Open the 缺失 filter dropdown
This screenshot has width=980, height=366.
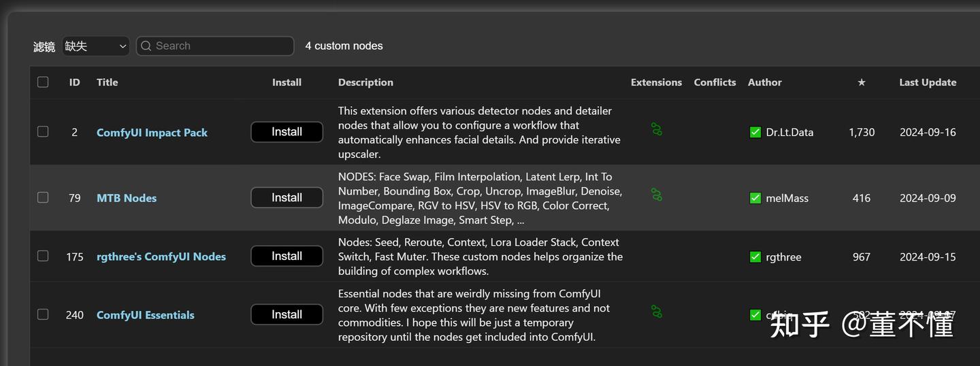coord(95,46)
